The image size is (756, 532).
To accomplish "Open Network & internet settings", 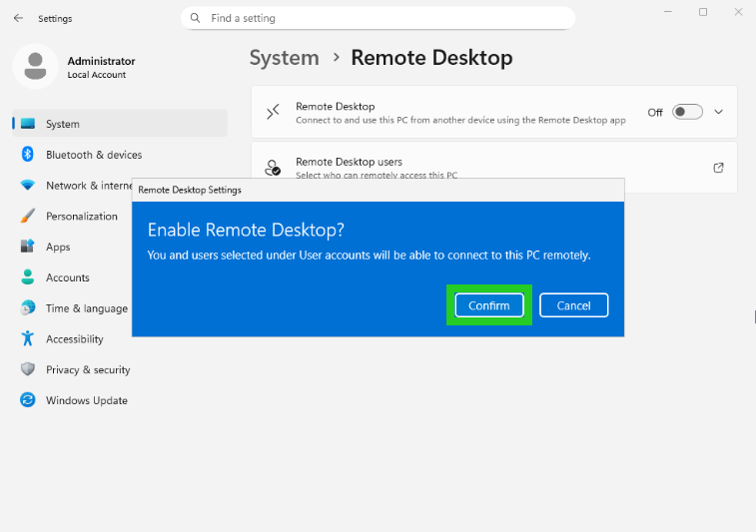I will 72,185.
